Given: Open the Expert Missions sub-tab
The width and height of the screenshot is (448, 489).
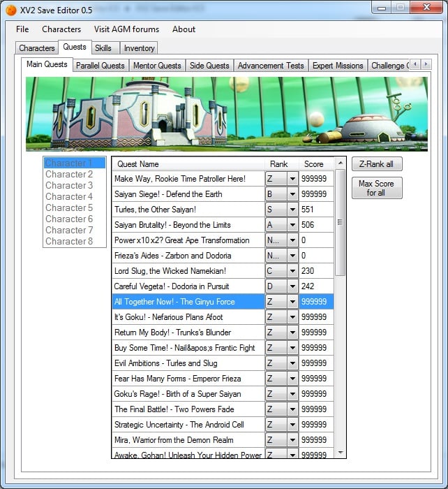Looking at the screenshot, I should [x=338, y=66].
